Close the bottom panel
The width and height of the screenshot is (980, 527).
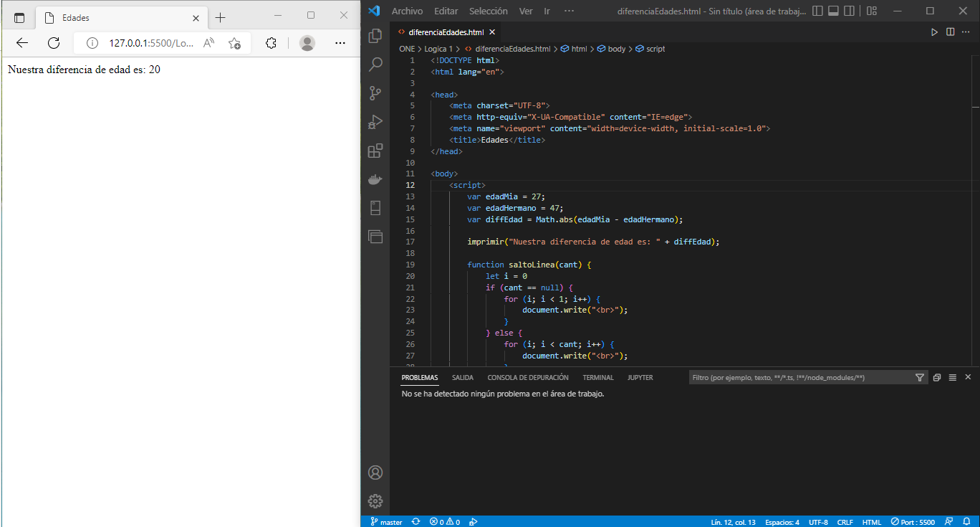coord(968,377)
